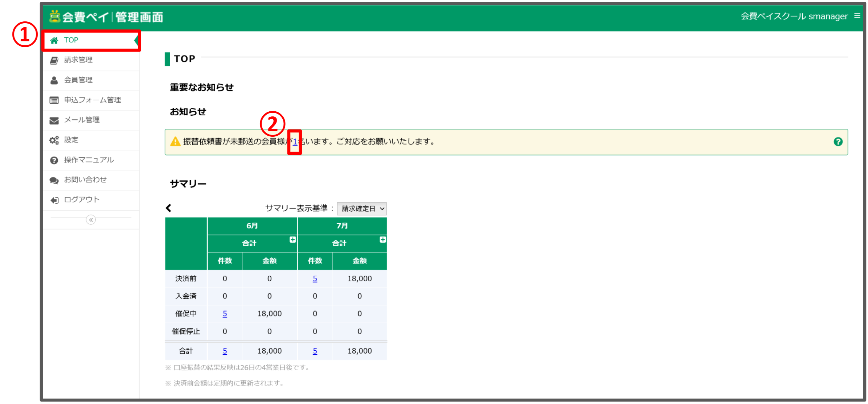Click the 会員管理 person icon
This screenshot has height=404, width=868.
click(x=54, y=80)
